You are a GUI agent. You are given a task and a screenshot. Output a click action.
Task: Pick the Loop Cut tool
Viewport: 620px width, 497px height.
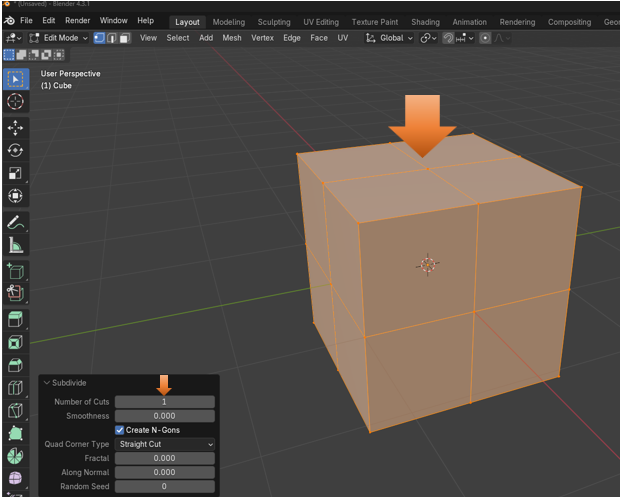click(x=15, y=387)
